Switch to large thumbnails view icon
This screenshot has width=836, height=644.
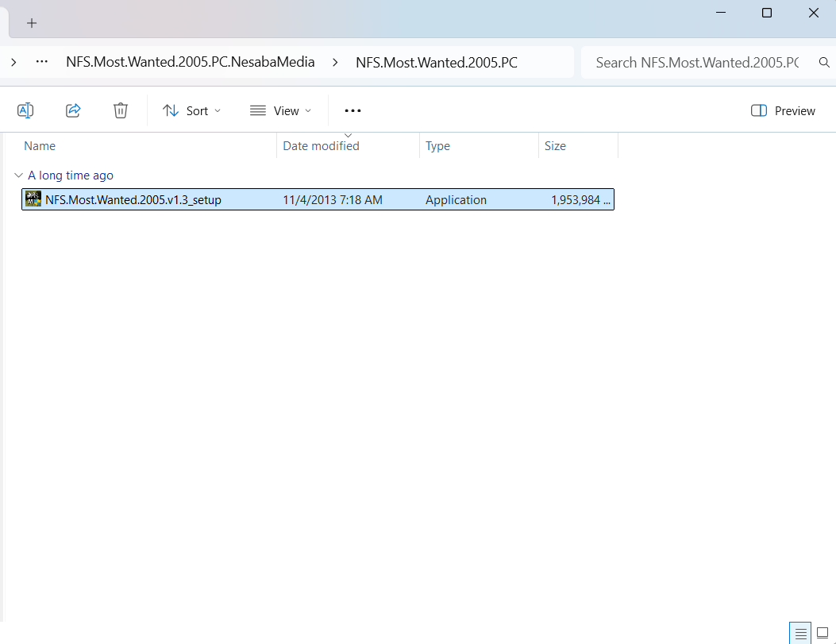coord(823,634)
